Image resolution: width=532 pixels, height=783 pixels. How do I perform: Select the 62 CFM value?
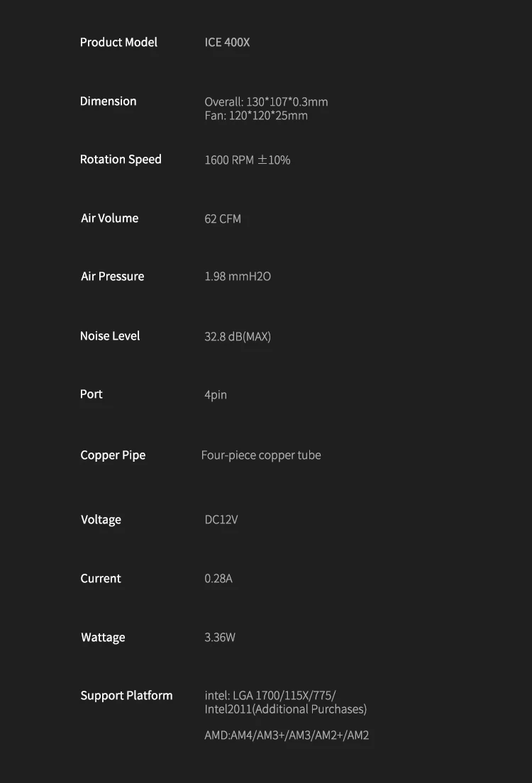pyautogui.click(x=223, y=219)
